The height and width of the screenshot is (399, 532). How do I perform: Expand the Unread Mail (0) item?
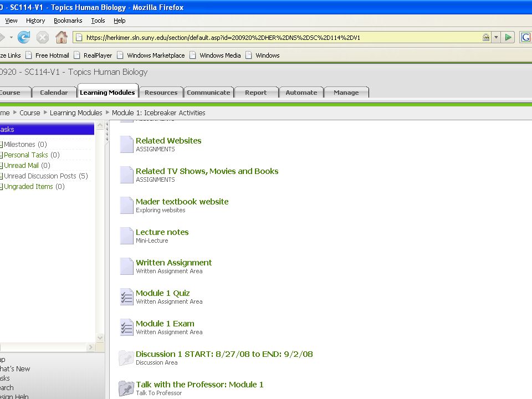coord(1,166)
